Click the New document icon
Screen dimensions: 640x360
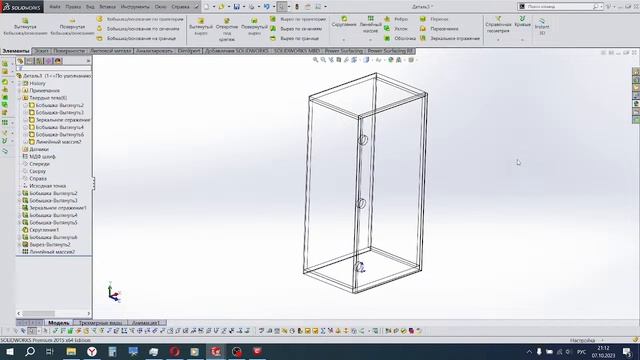(207, 7)
